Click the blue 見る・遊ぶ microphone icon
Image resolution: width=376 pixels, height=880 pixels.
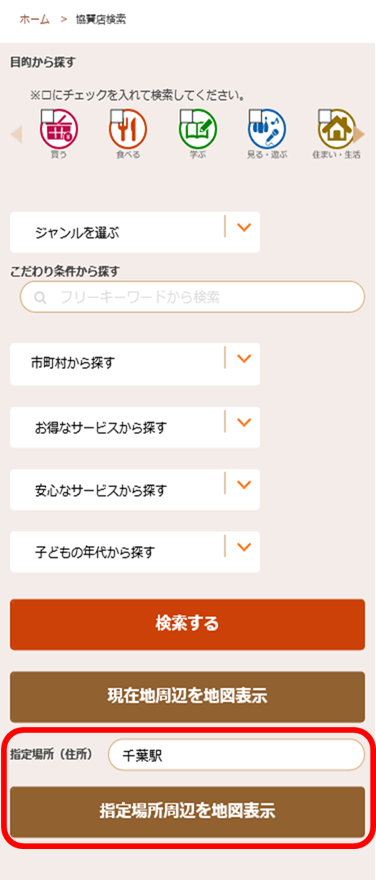click(267, 131)
